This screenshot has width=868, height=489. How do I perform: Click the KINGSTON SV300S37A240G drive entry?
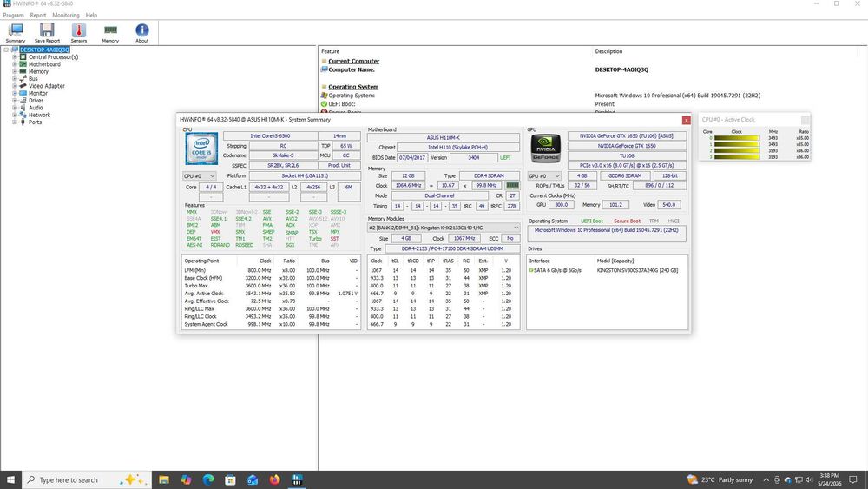pos(637,270)
